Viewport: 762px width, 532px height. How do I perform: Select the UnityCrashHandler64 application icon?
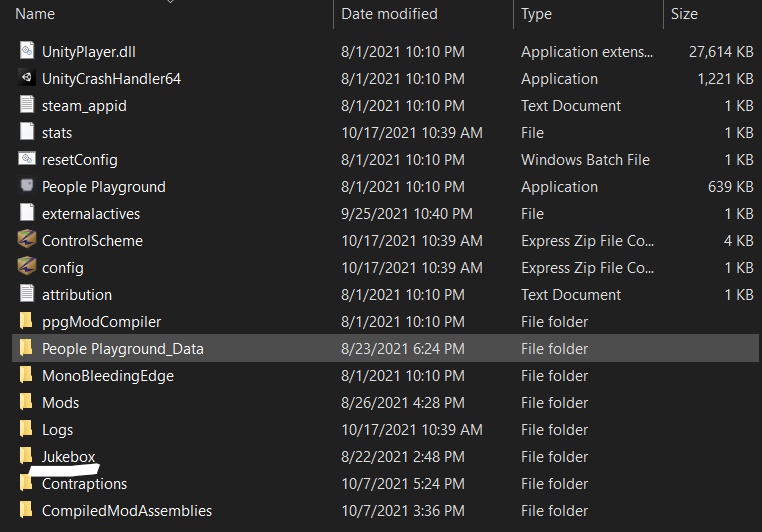[27, 78]
